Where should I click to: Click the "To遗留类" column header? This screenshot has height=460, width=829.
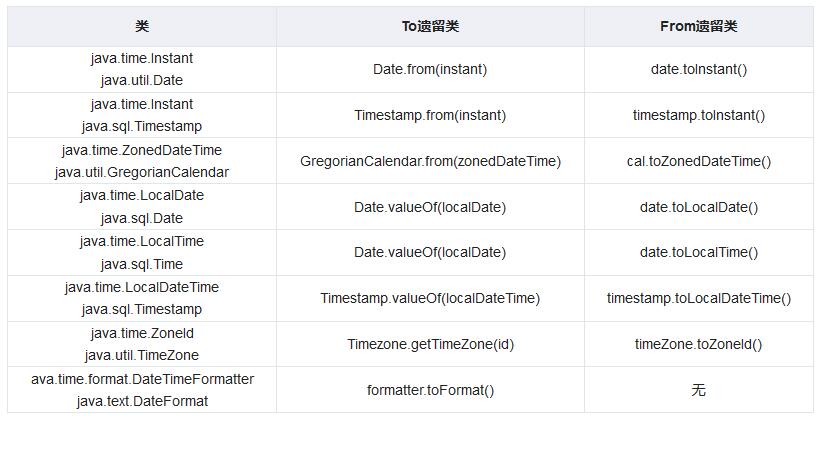(430, 26)
